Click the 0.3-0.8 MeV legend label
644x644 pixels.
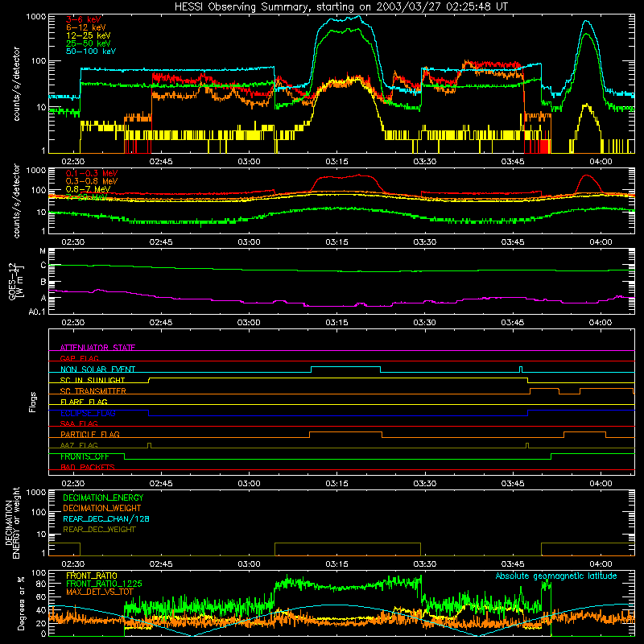coord(92,181)
